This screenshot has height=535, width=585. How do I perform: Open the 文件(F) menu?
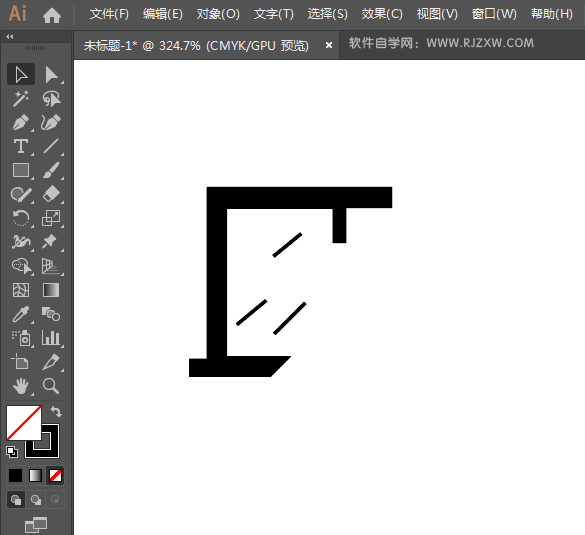(109, 14)
